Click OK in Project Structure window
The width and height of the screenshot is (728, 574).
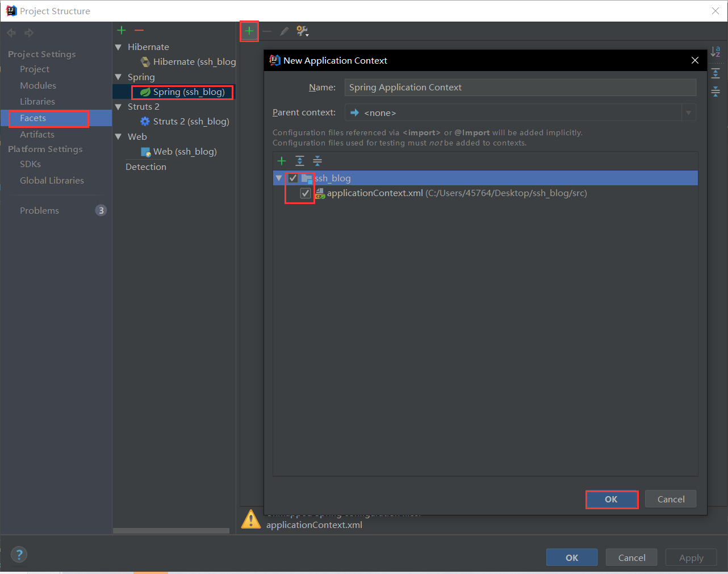tap(572, 558)
